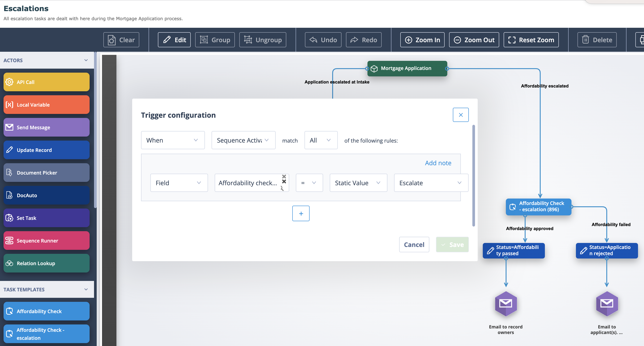Image resolution: width=644 pixels, height=346 pixels.
Task: Select the Update Record actor
Action: [47, 150]
